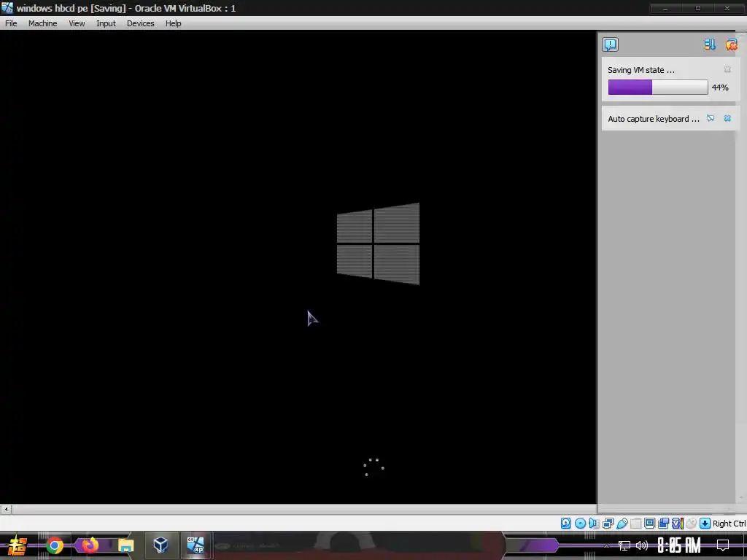747x560 pixels.
Task: Click the 'Saving VM state ...' text
Action: click(x=640, y=70)
